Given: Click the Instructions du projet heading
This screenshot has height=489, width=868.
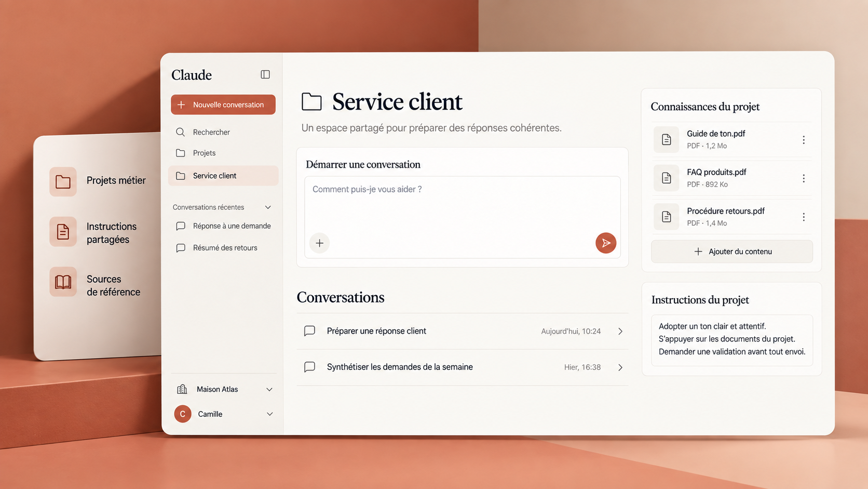Looking at the screenshot, I should (x=700, y=300).
